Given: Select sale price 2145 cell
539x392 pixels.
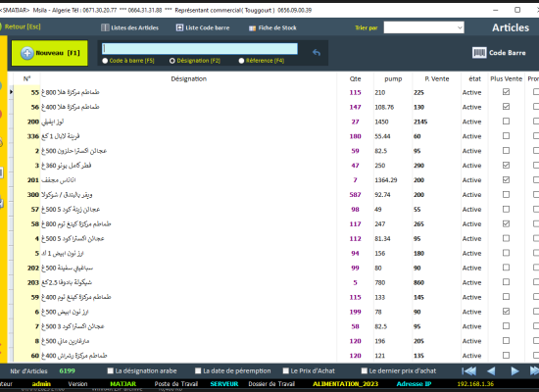Looking at the screenshot, I should click(x=436, y=122).
